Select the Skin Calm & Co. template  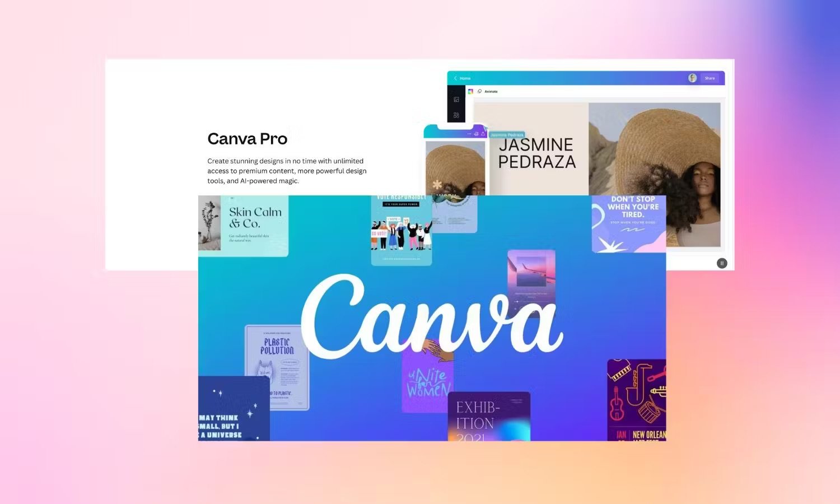[243, 226]
